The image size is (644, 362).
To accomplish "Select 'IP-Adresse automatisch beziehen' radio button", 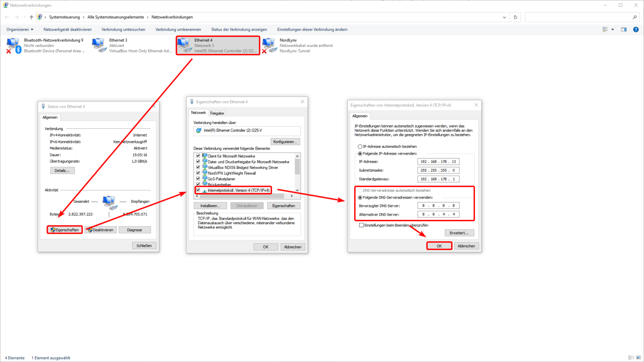I will tap(360, 147).
